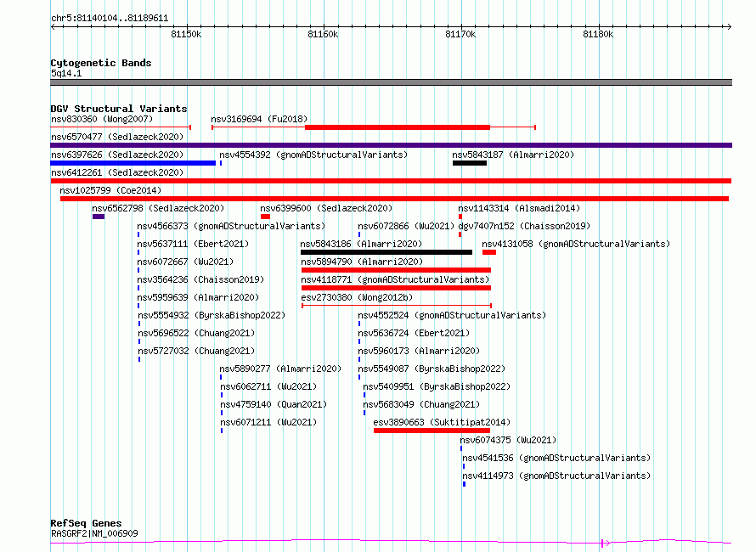Click esv2730380 (Wong2012b) variant label
756x552 pixels.
[357, 297]
